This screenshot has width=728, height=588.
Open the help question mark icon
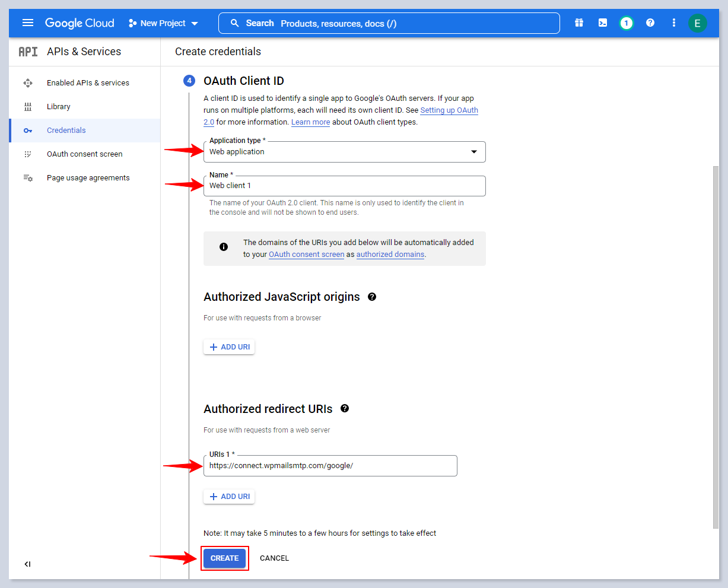(x=650, y=23)
